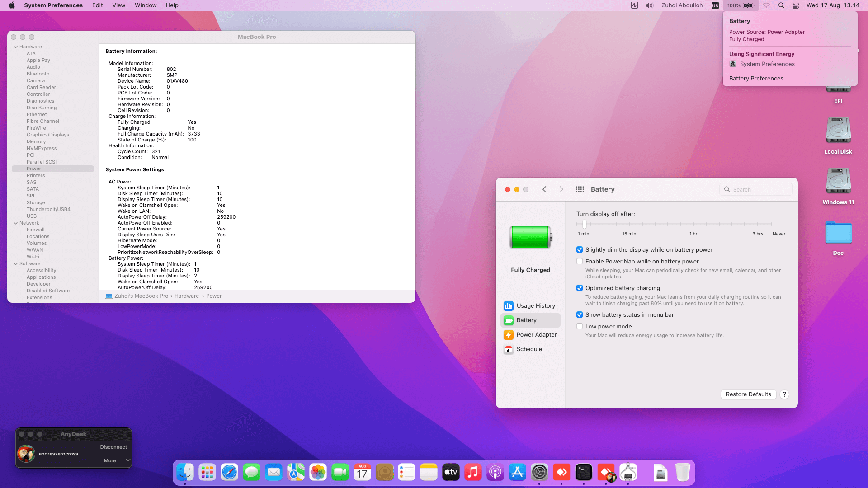Click the Turn display off after slider
The image size is (868, 488).
585,224
